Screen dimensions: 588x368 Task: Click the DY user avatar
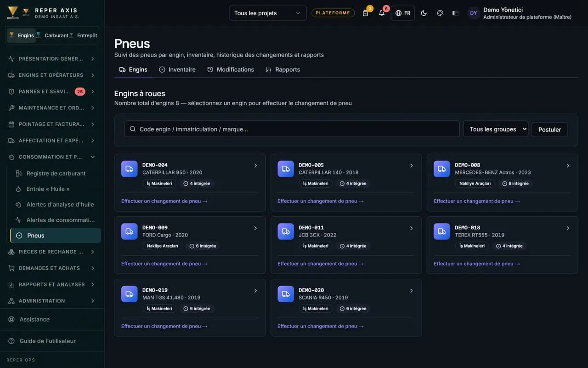(x=474, y=13)
